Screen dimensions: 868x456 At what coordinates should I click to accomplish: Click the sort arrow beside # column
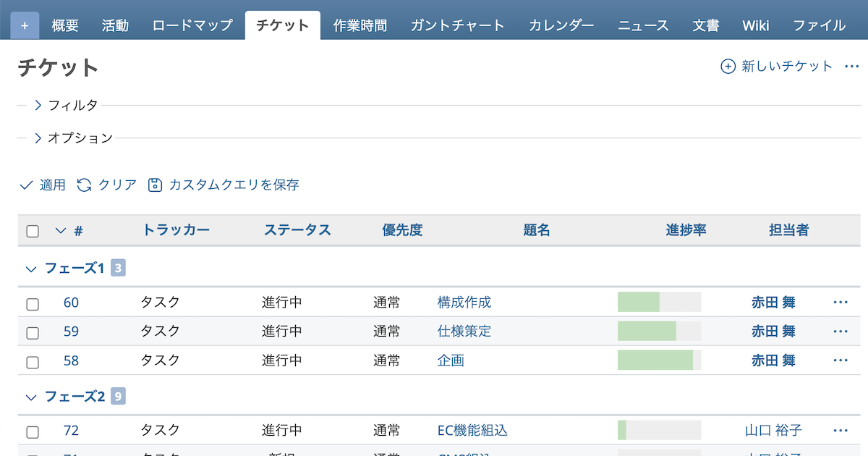tap(61, 232)
